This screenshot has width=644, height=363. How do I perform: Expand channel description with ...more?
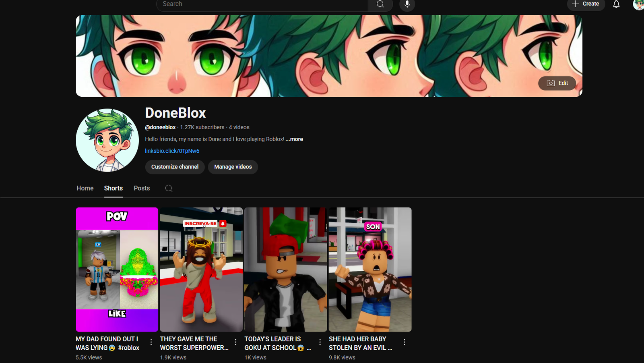pos(294,139)
